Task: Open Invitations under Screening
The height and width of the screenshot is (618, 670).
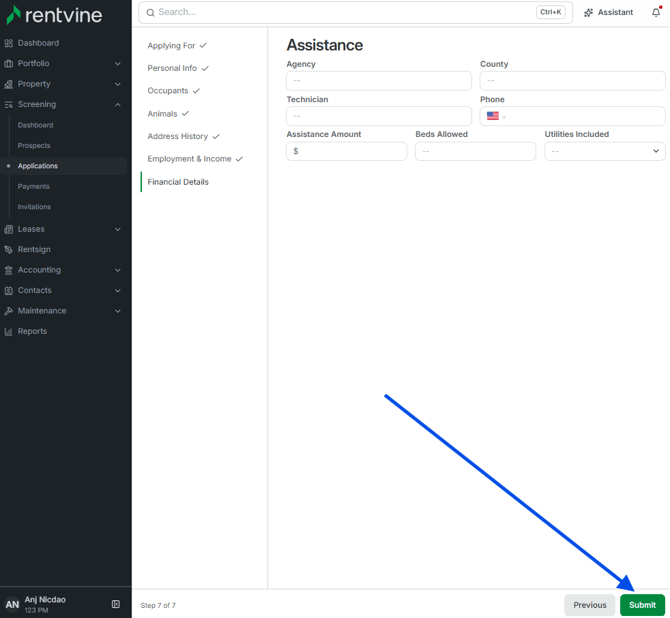Action: coord(34,207)
